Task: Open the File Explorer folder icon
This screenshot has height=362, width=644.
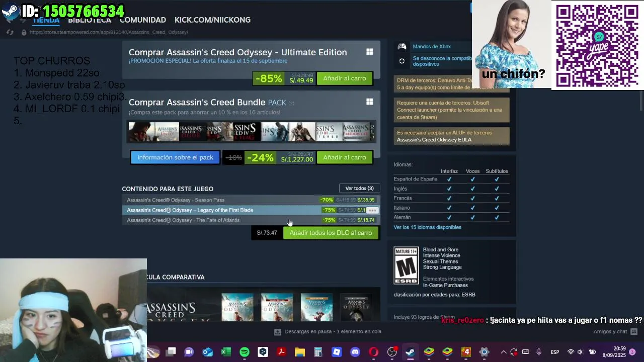Action: click(300, 352)
